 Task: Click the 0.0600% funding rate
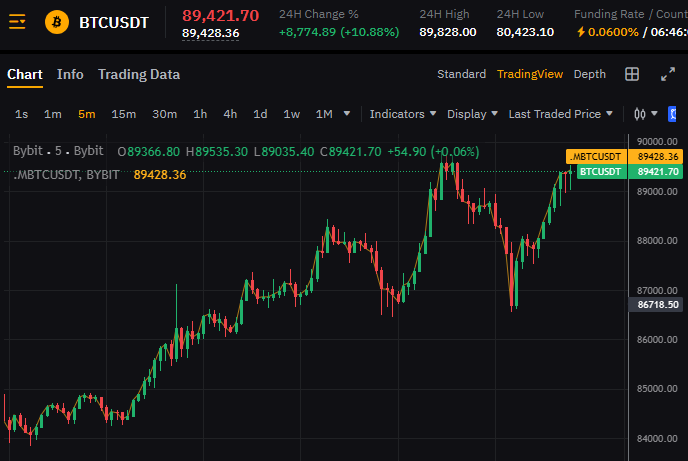pyautogui.click(x=613, y=32)
